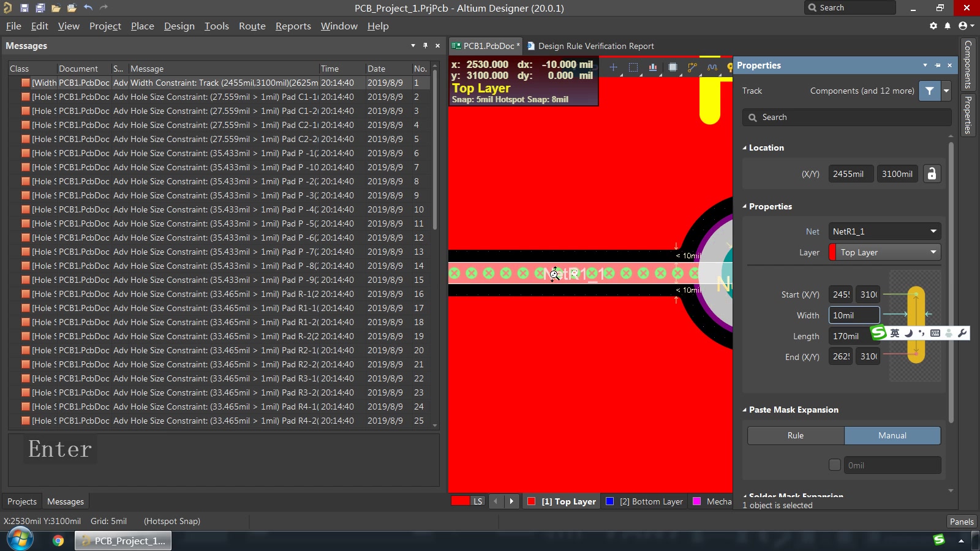Open the Properties panel options dropdown arrow
This screenshot has height=551, width=980.
click(925, 66)
